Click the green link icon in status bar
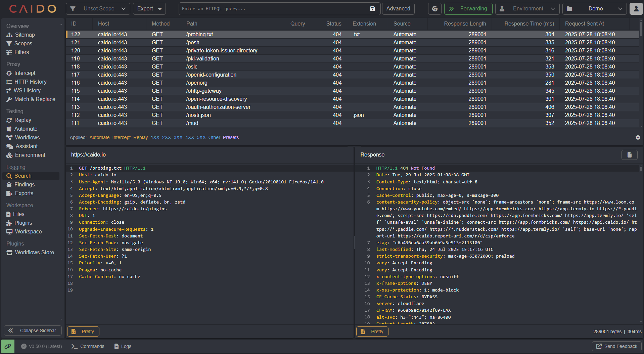 click(x=8, y=346)
